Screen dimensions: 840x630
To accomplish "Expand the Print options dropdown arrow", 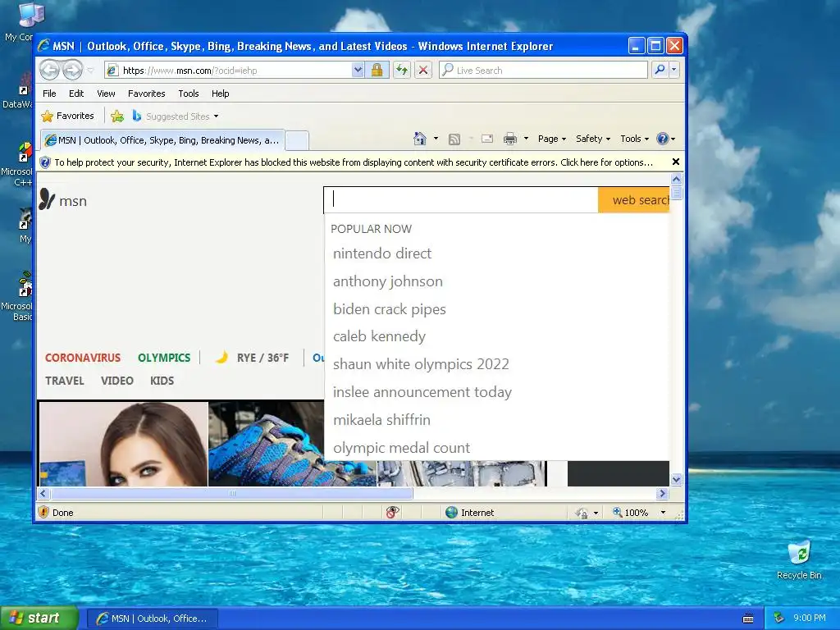I will [x=526, y=139].
